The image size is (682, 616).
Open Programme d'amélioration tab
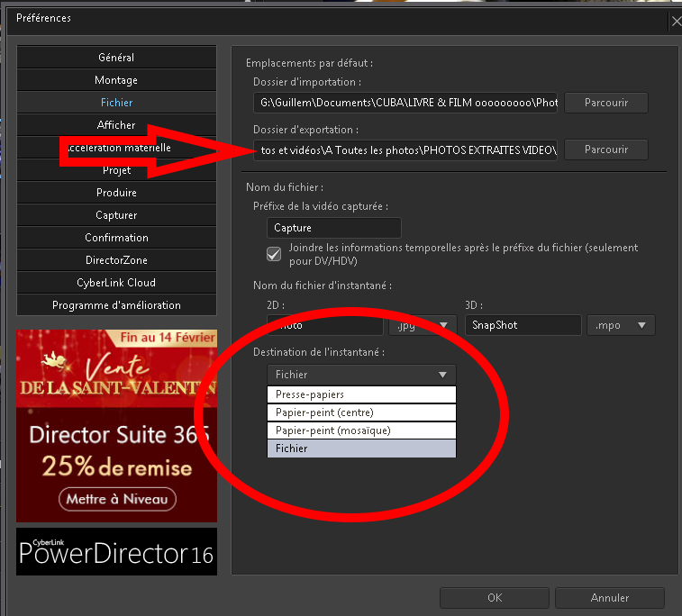pyautogui.click(x=116, y=305)
